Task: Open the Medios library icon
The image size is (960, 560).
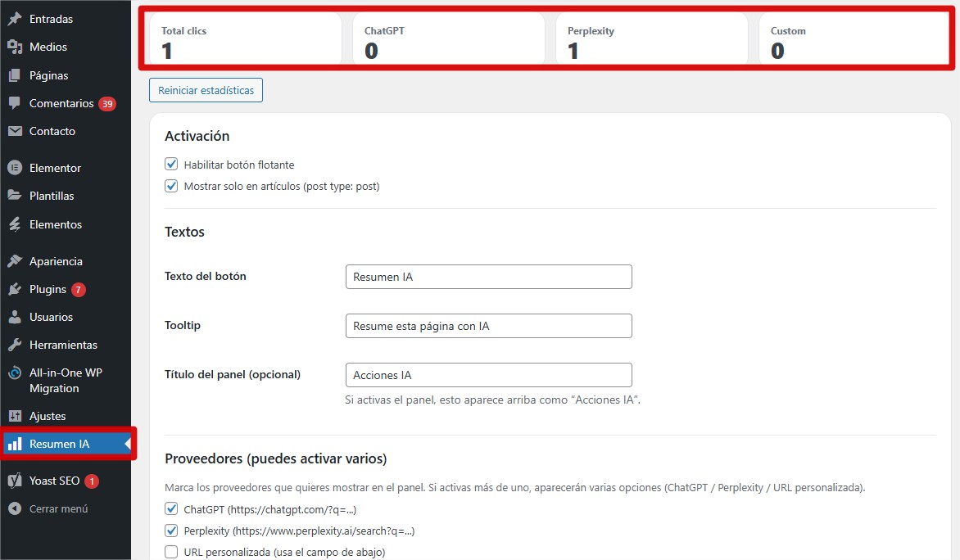Action: (14, 47)
